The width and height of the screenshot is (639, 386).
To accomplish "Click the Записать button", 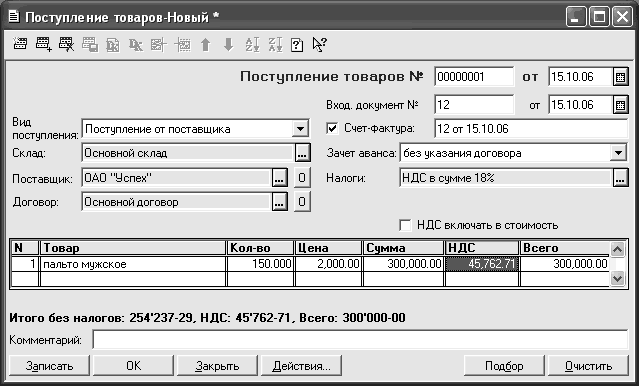I will 49,366.
